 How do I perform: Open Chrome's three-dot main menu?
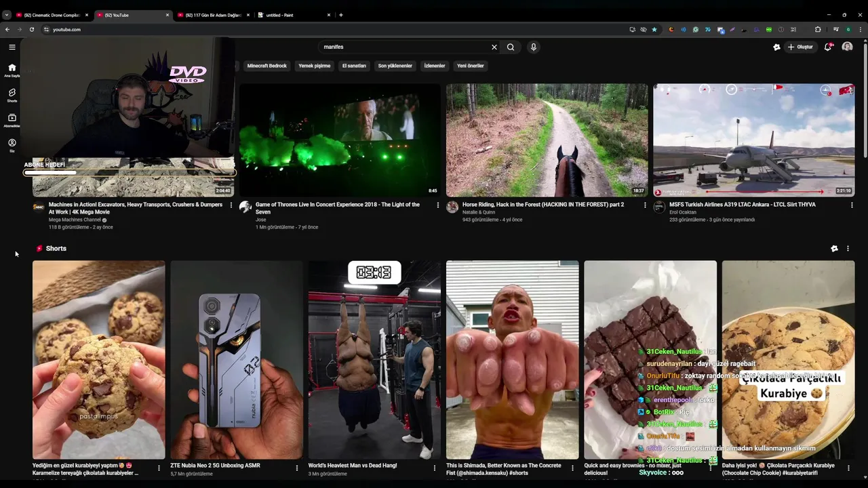[x=861, y=29]
